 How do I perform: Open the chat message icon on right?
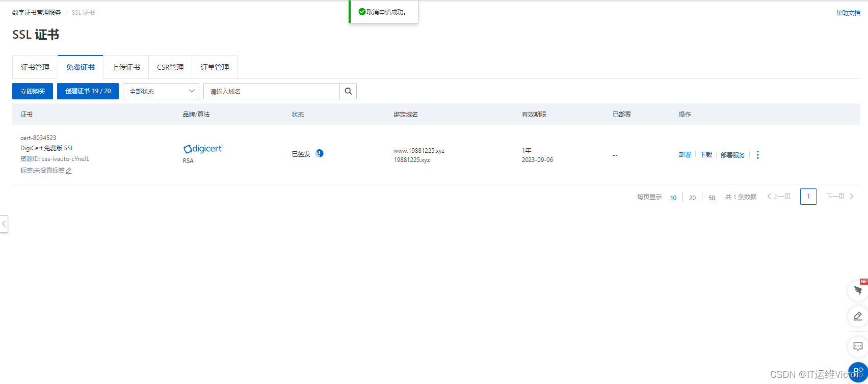(x=858, y=347)
